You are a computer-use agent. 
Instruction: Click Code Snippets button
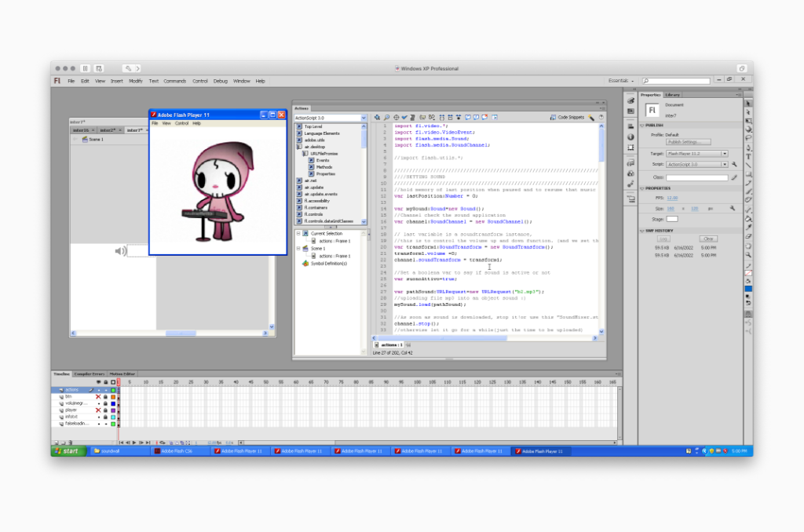pyautogui.click(x=567, y=118)
